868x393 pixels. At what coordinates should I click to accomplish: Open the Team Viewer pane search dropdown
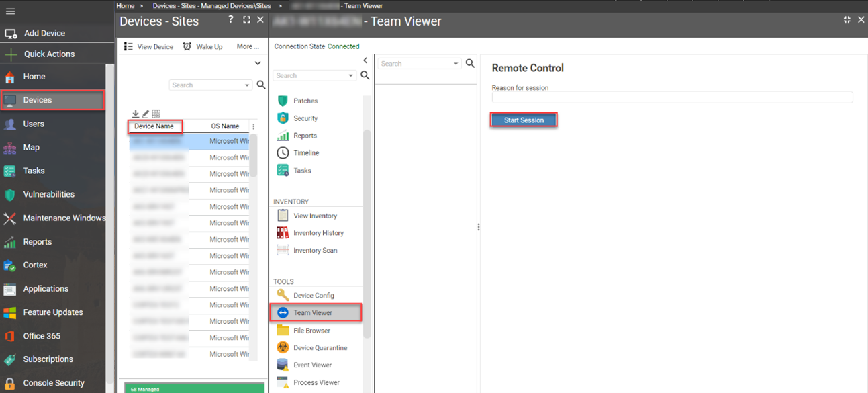point(456,64)
